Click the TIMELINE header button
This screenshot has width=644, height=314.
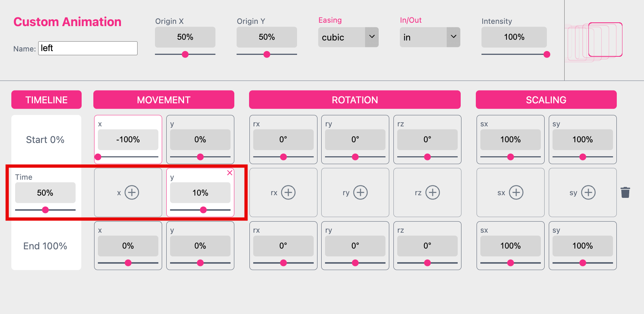[x=46, y=100]
